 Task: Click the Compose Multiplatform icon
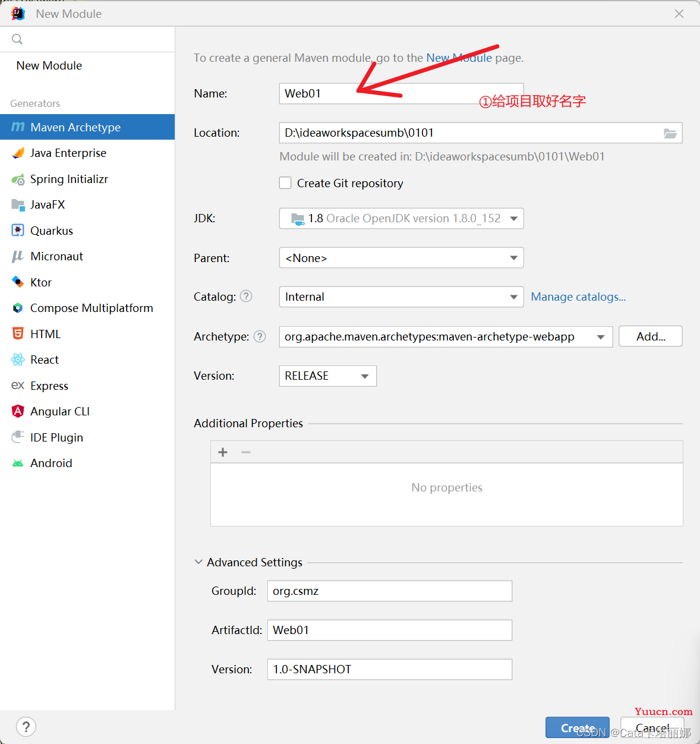click(18, 308)
